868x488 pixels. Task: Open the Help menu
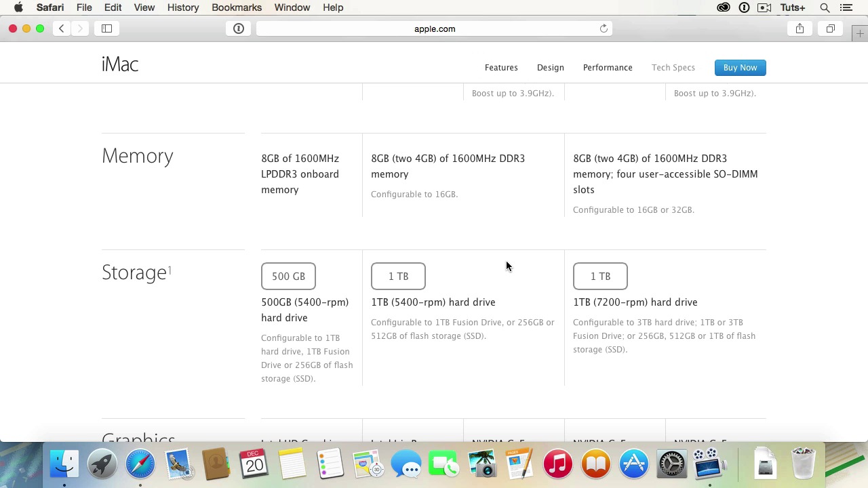(x=333, y=7)
